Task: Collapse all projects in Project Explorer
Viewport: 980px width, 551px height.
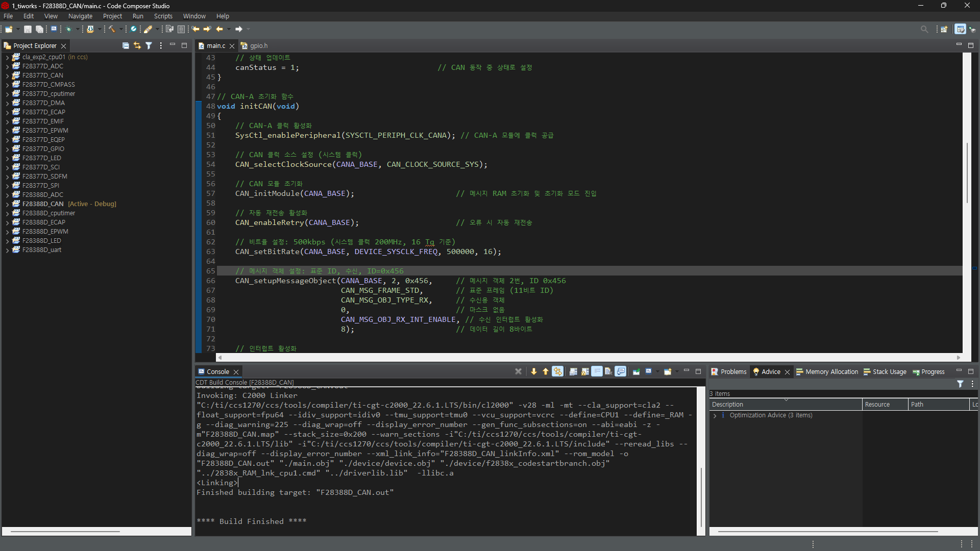Action: (x=126, y=45)
